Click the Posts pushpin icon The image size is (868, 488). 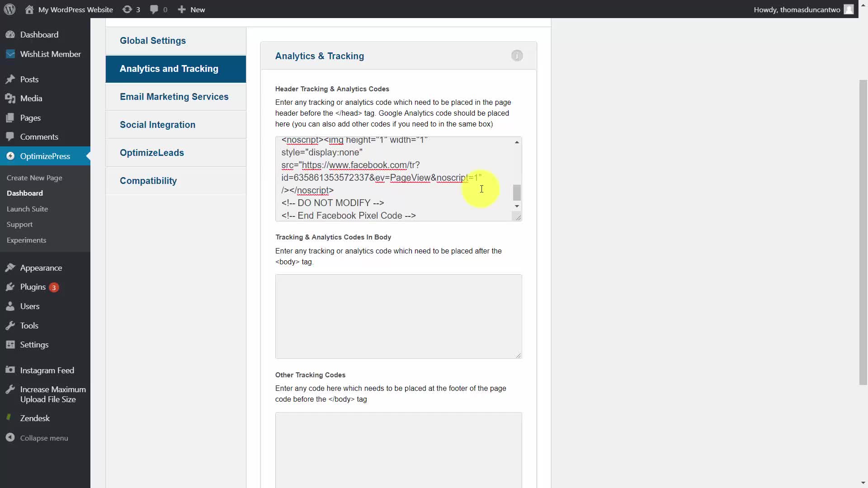pos(10,80)
